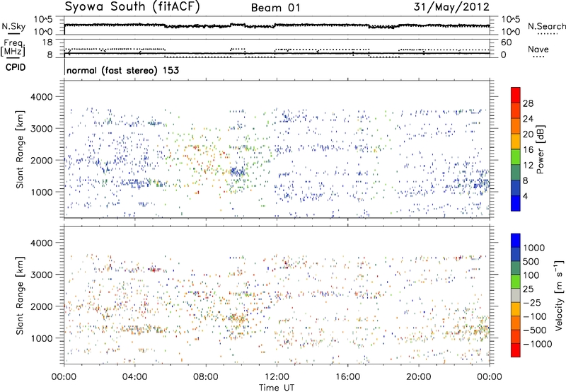Click the gray -25 to 25 Velocity segment
Viewport: 566px width, 392px height.
click(516, 296)
